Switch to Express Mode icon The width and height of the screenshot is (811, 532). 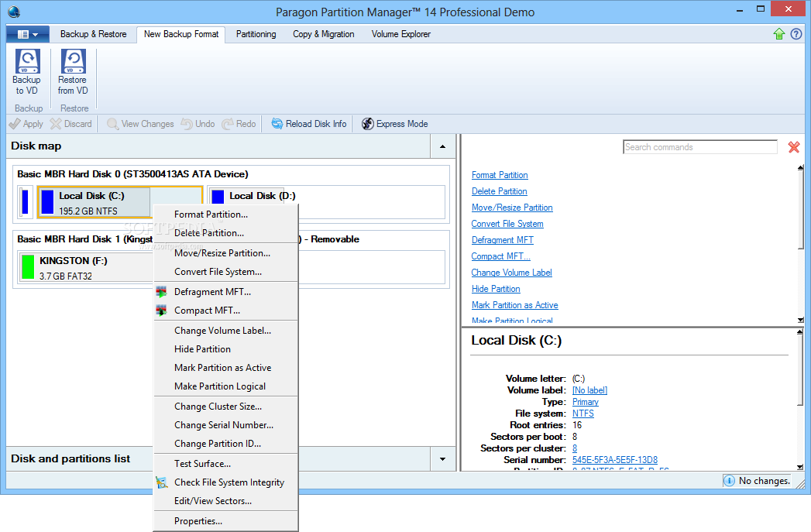point(368,124)
